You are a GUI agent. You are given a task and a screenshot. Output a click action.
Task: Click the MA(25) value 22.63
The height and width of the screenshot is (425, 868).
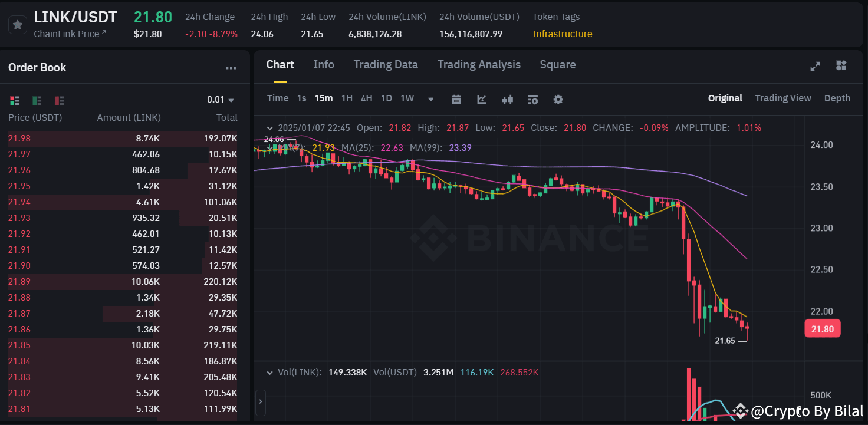point(392,147)
